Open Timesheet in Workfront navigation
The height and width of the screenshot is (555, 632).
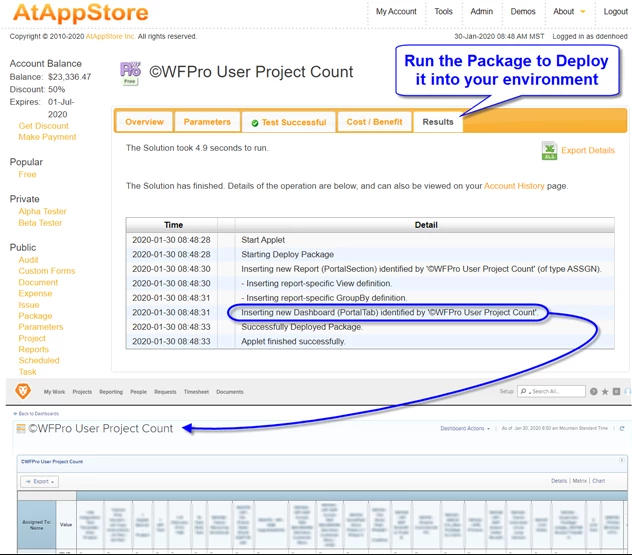coord(196,392)
